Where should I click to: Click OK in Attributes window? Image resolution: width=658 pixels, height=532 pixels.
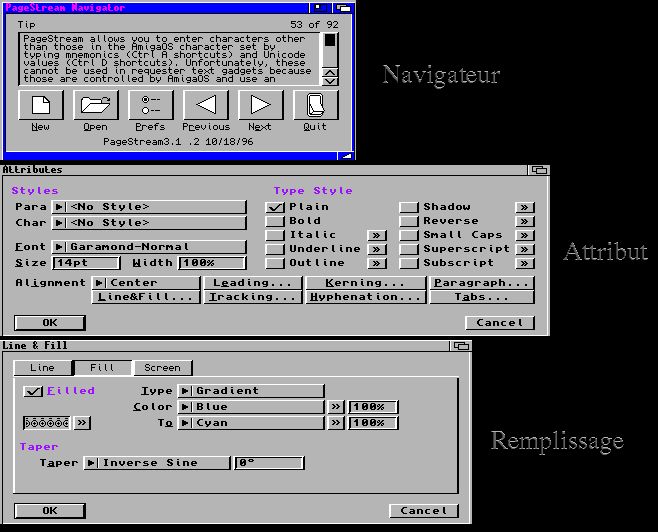[50, 323]
